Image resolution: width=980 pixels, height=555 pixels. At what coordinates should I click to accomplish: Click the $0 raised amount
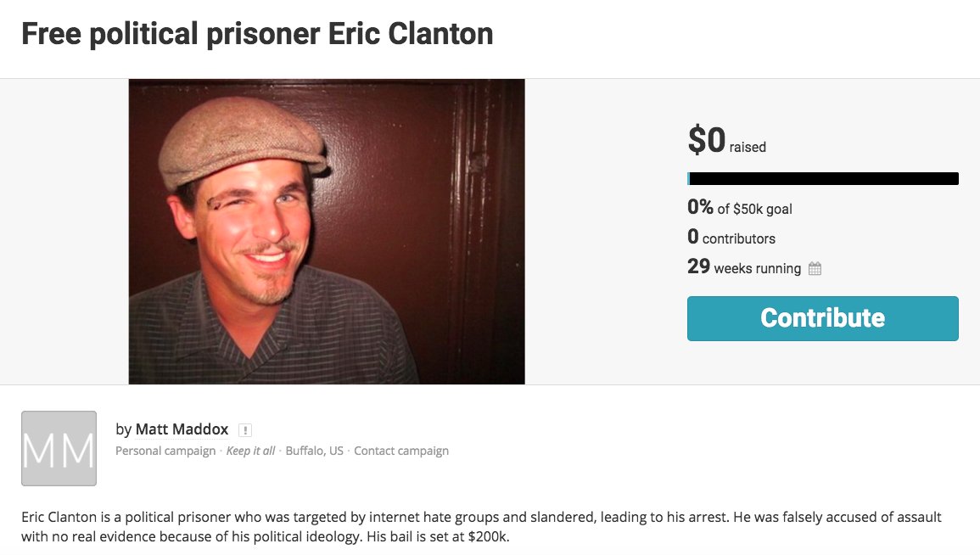click(x=726, y=142)
